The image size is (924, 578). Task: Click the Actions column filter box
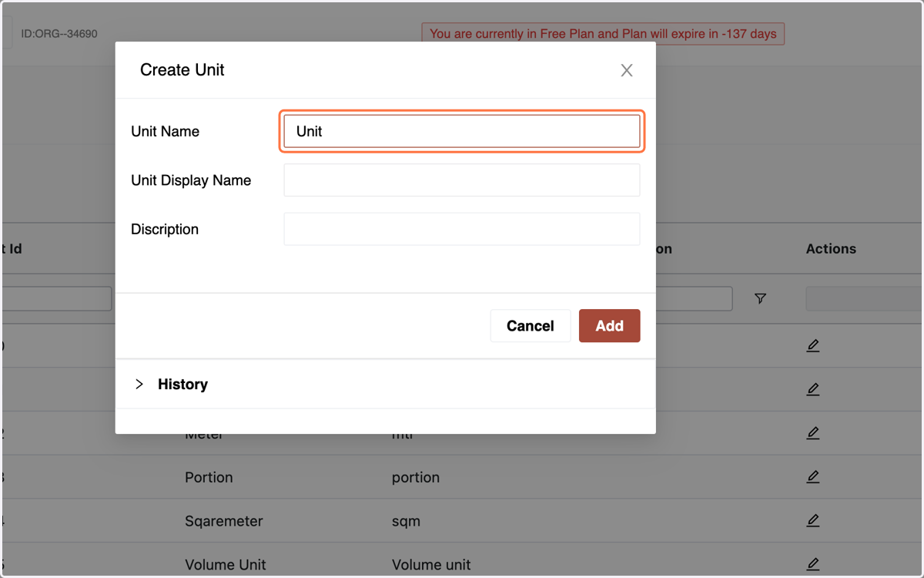(864, 299)
